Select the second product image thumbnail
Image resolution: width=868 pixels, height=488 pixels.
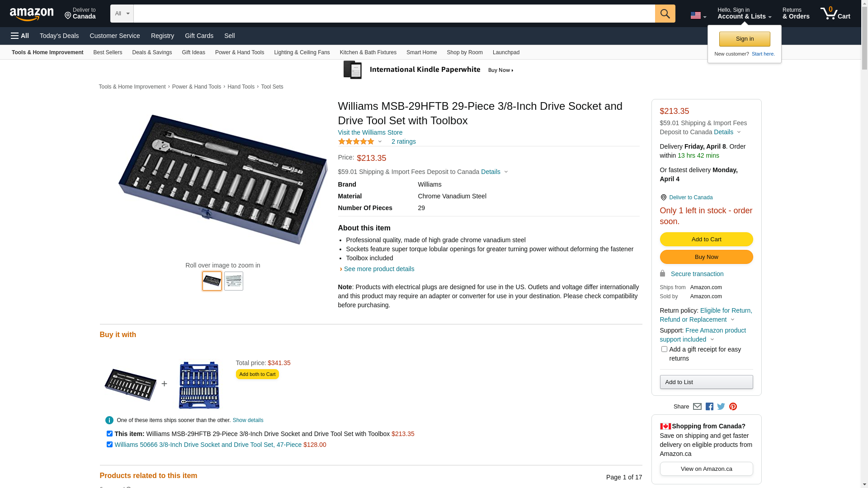click(233, 281)
